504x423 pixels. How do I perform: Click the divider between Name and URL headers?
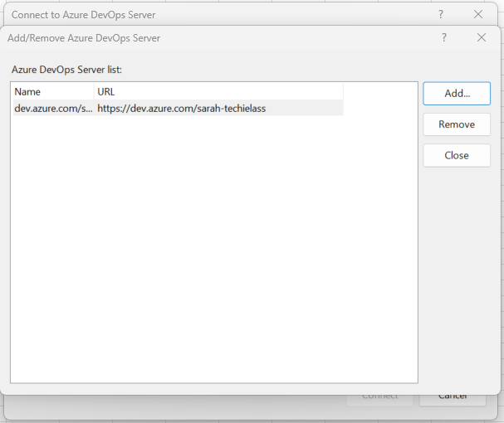(95, 92)
